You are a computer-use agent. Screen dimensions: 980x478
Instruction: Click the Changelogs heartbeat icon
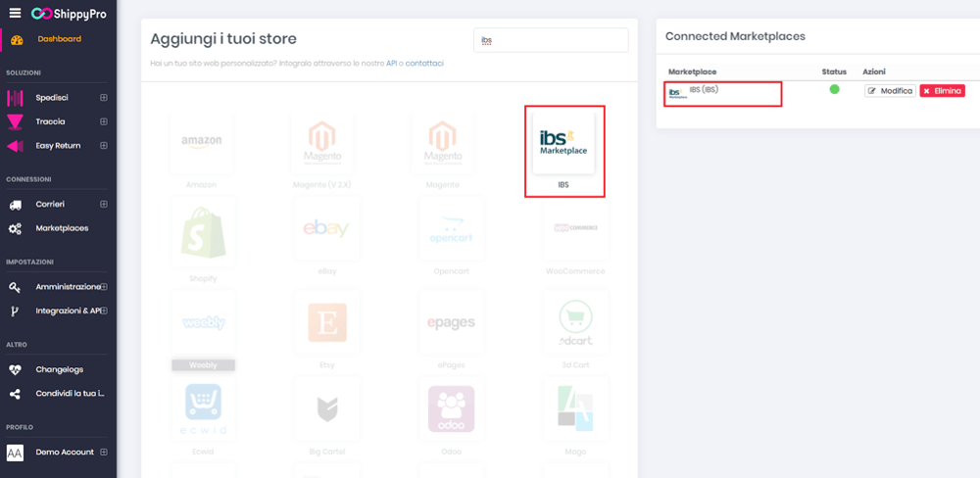click(x=16, y=370)
